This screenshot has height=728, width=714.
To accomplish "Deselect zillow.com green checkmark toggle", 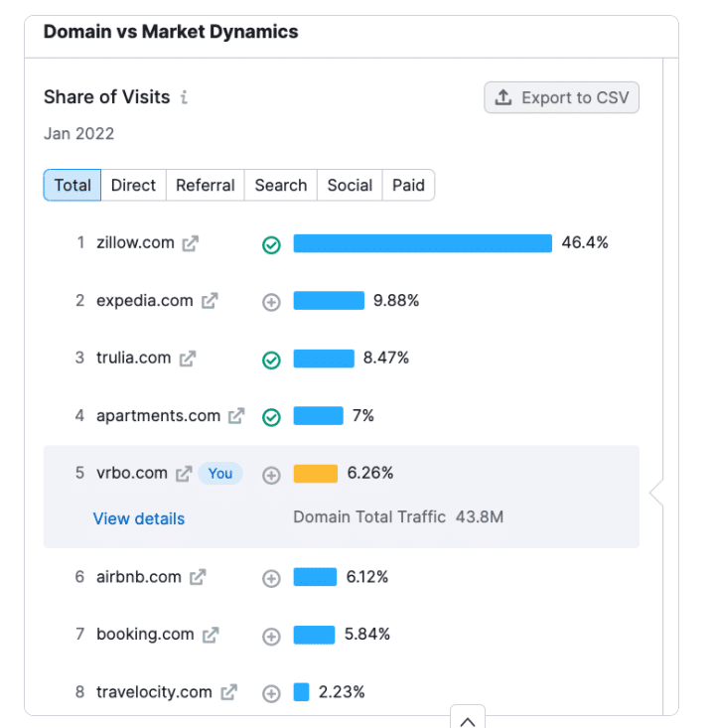I will pos(271,245).
